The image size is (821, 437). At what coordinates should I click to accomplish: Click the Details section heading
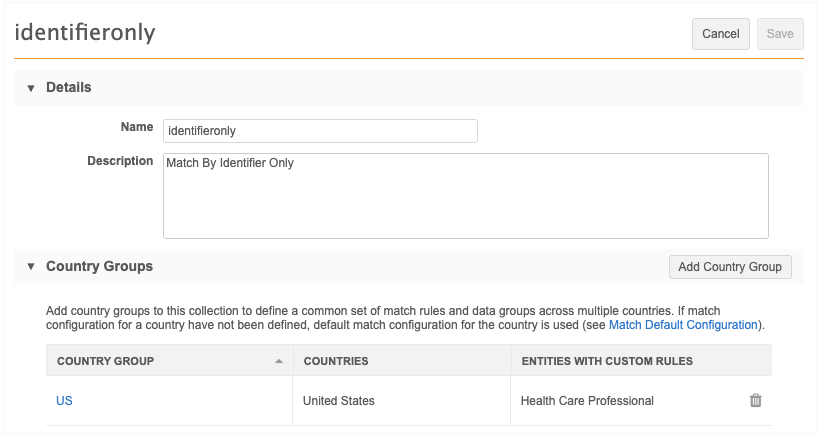(x=69, y=88)
